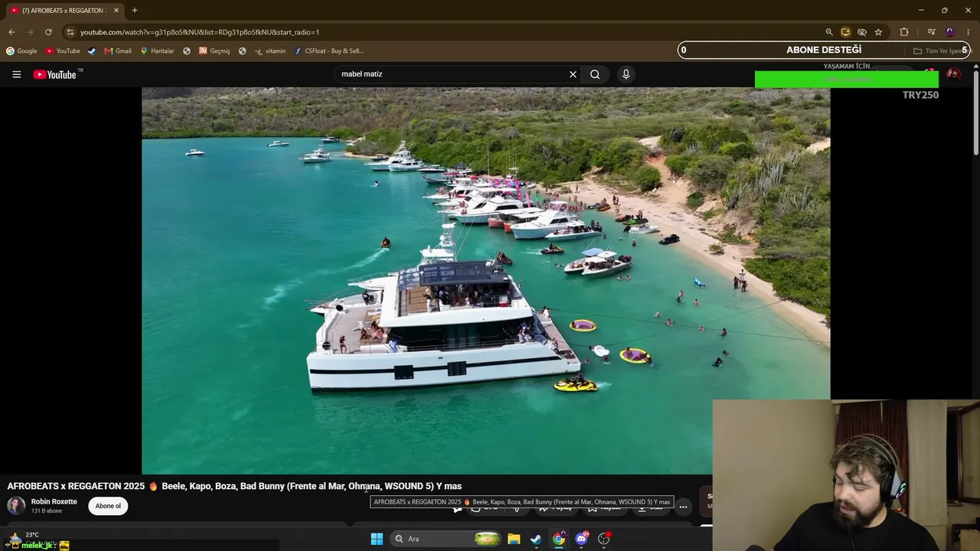Open the Steam bookmark icon
This screenshot has width=980, height=551.
click(92, 51)
